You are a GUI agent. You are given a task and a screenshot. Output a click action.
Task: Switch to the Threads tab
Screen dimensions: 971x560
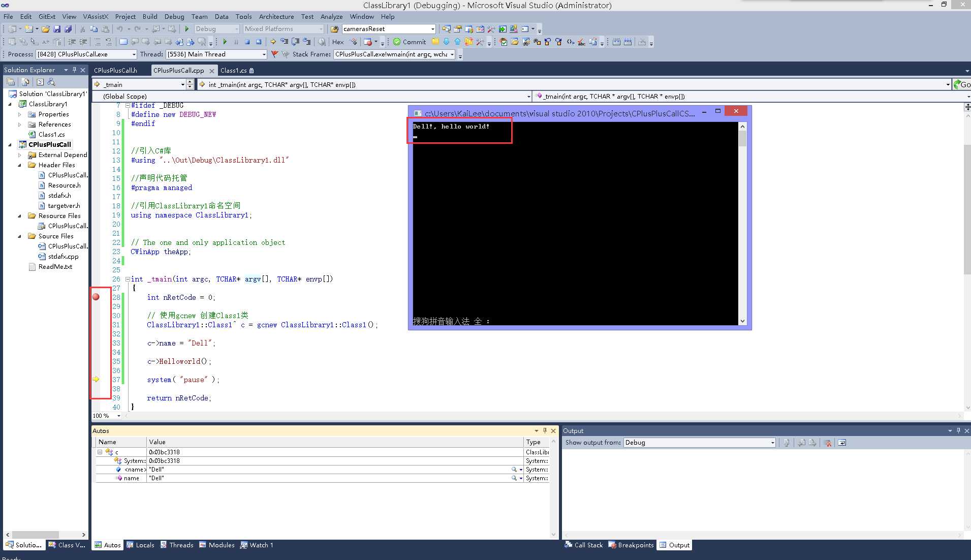pyautogui.click(x=177, y=545)
